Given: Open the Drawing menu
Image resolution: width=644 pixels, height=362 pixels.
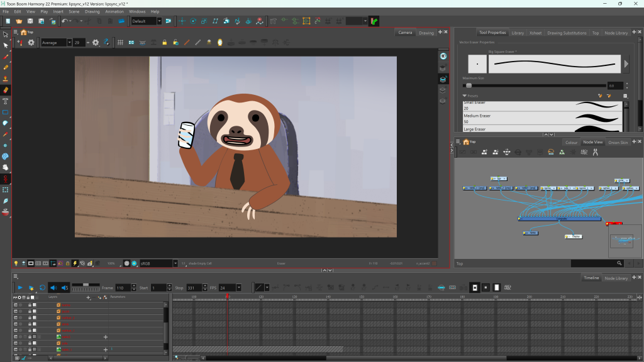Looking at the screenshot, I should point(92,11).
